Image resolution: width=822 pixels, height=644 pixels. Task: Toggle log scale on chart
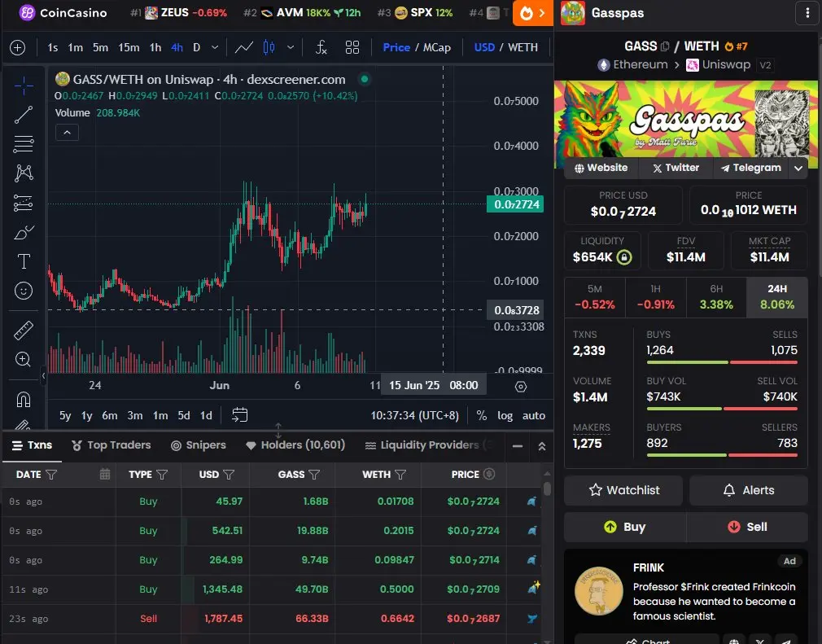pyautogui.click(x=505, y=415)
